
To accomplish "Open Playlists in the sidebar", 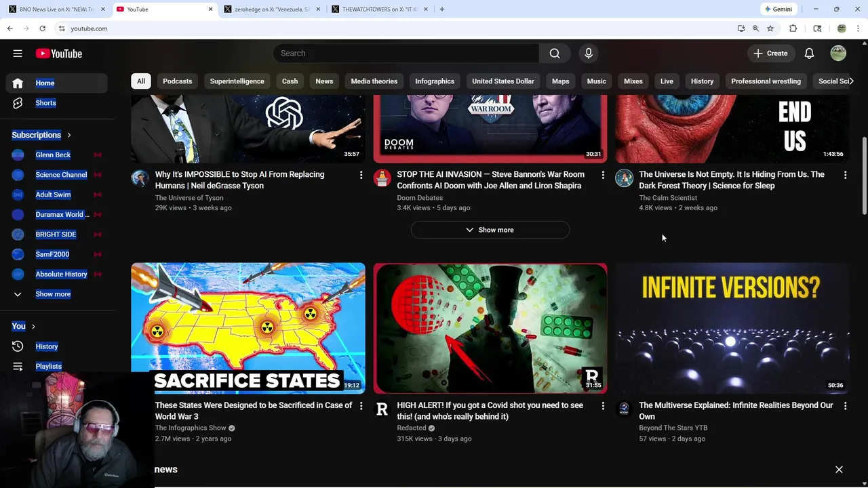I will 57,366.
